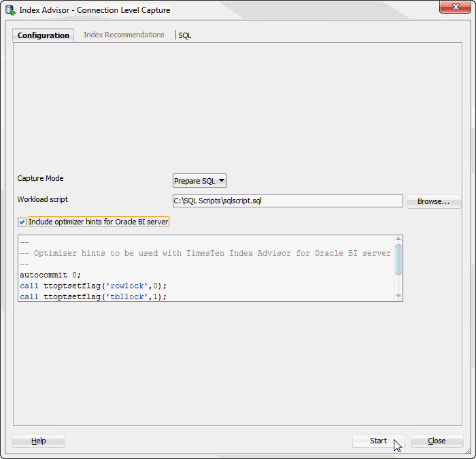476x459 pixels.
Task: Click the Index Advisor database title icon
Action: 10,10
